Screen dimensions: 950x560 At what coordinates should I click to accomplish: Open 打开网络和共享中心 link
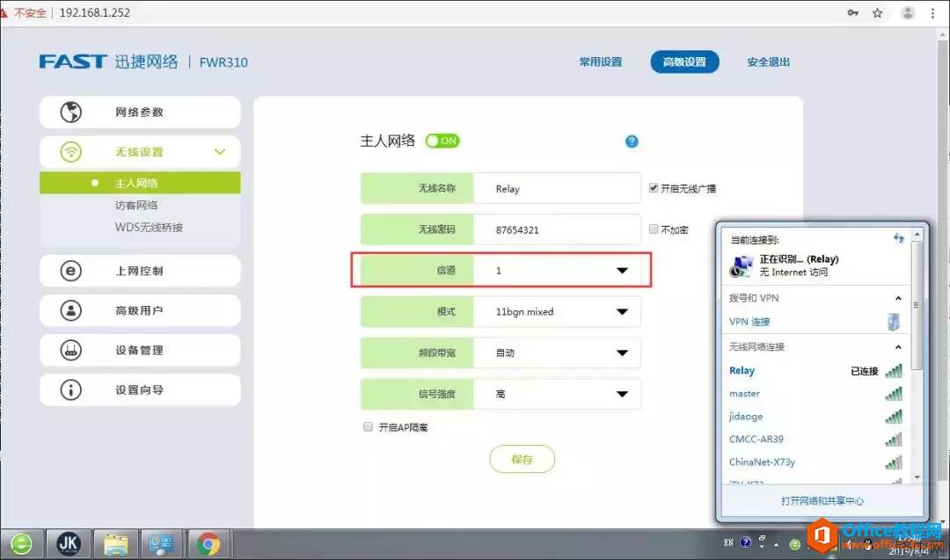tap(822, 501)
